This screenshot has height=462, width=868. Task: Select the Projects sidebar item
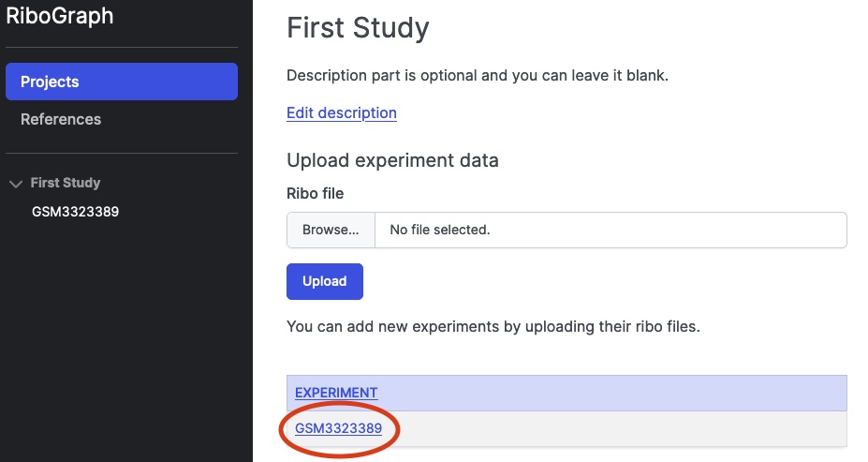coord(122,82)
